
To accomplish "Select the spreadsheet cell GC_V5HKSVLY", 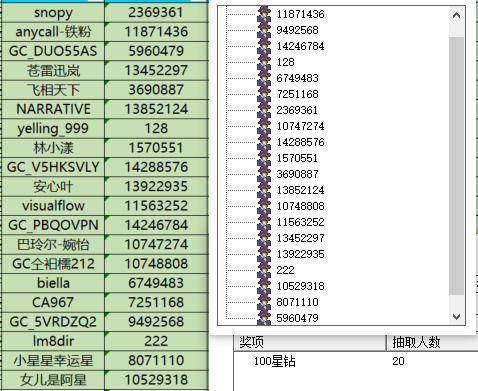I will pyautogui.click(x=53, y=167).
